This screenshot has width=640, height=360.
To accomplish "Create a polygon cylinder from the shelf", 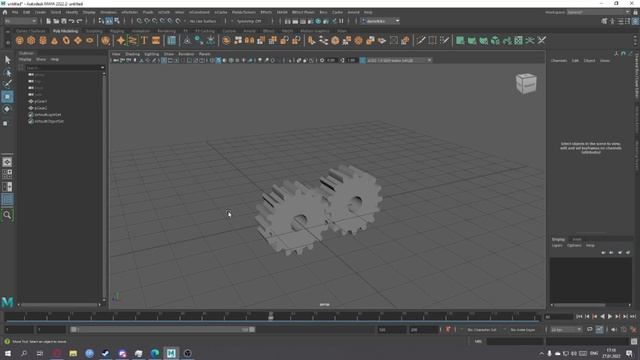I will [43, 40].
